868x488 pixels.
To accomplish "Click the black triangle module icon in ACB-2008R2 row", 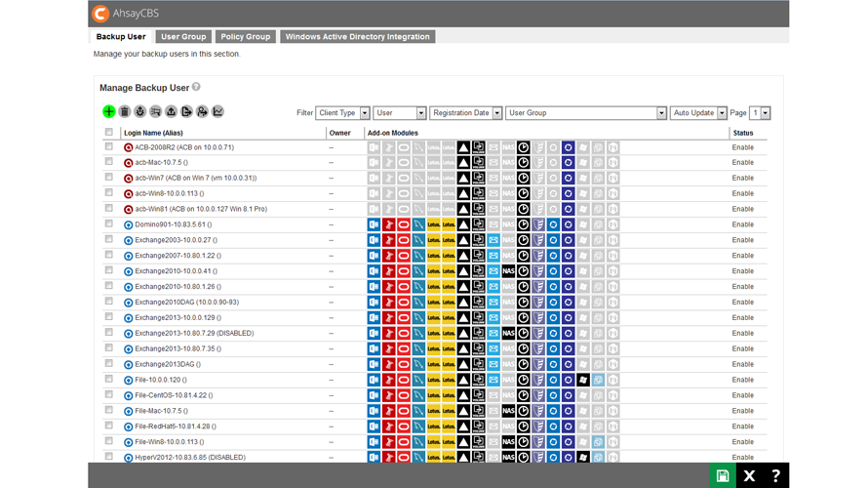I will [x=463, y=148].
